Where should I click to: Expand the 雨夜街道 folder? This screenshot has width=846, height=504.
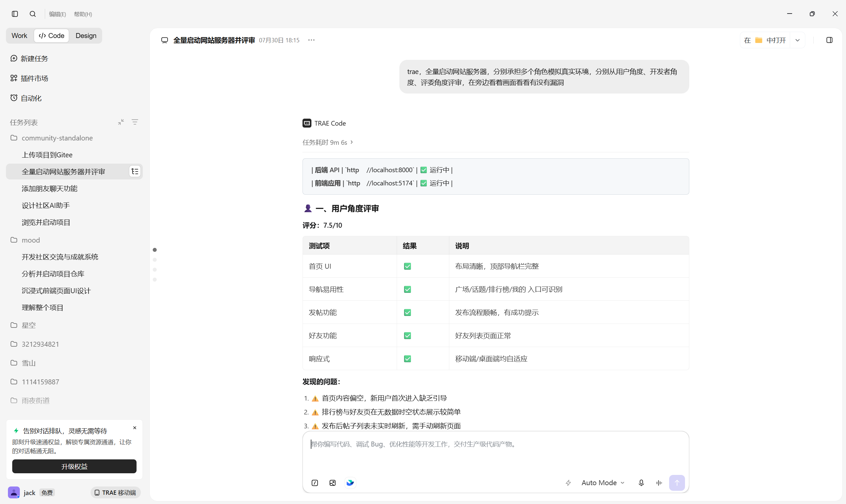[x=74, y=401]
